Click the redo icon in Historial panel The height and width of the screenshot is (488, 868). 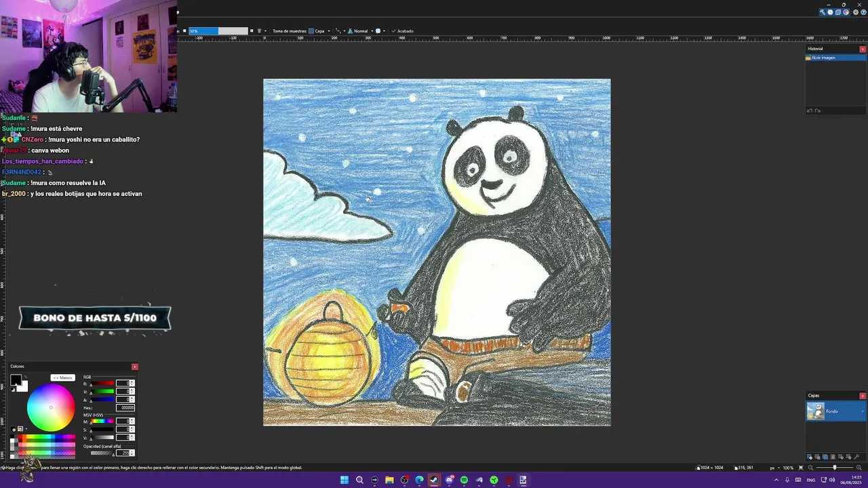point(817,110)
